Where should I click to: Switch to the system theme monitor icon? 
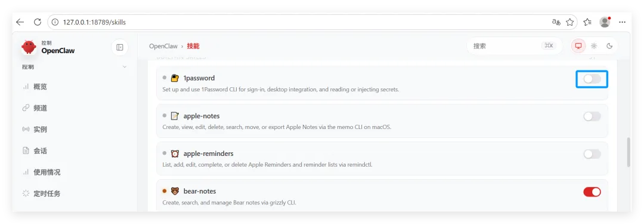[578, 46]
